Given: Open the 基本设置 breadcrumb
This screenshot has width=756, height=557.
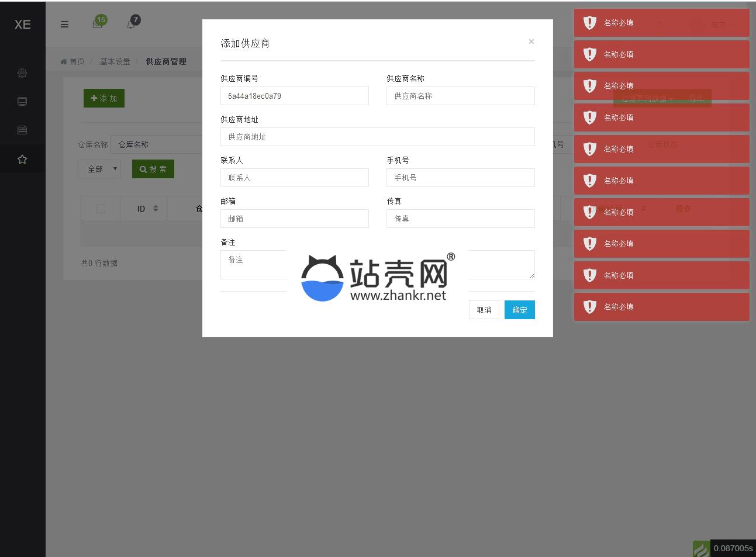Looking at the screenshot, I should click(115, 61).
